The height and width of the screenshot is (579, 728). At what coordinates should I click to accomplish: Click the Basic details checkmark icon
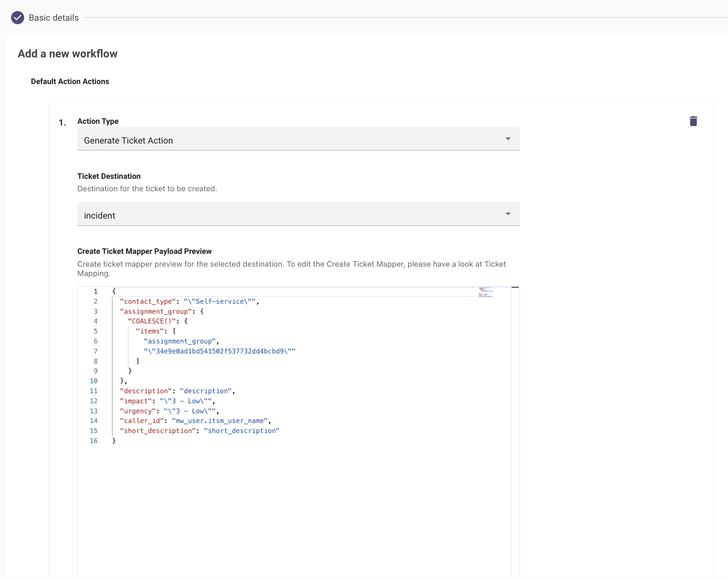tap(17, 18)
